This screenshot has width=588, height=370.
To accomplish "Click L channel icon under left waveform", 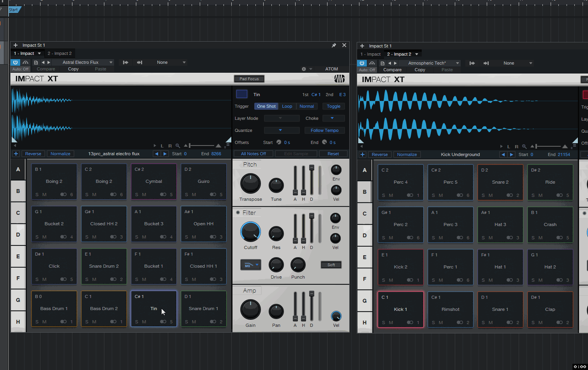I will (x=162, y=146).
